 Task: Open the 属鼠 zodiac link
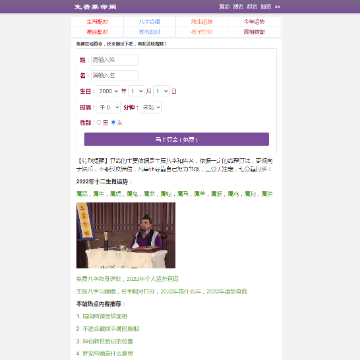pos(82,194)
